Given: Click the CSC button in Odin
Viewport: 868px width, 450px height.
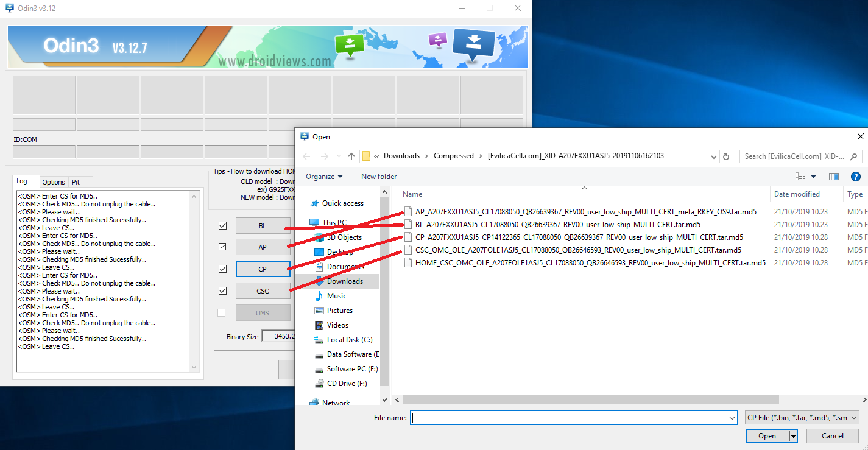Looking at the screenshot, I should (263, 291).
